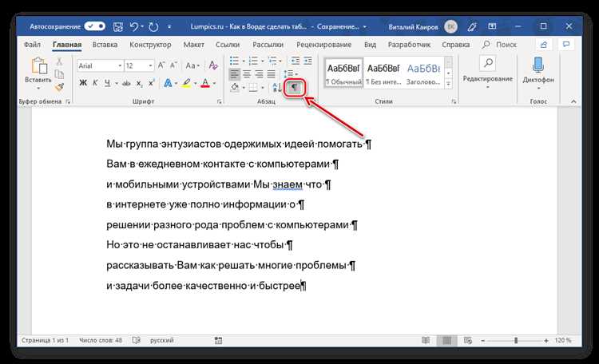599x364 pixels.
Task: Undo the last action
Action: (x=133, y=26)
